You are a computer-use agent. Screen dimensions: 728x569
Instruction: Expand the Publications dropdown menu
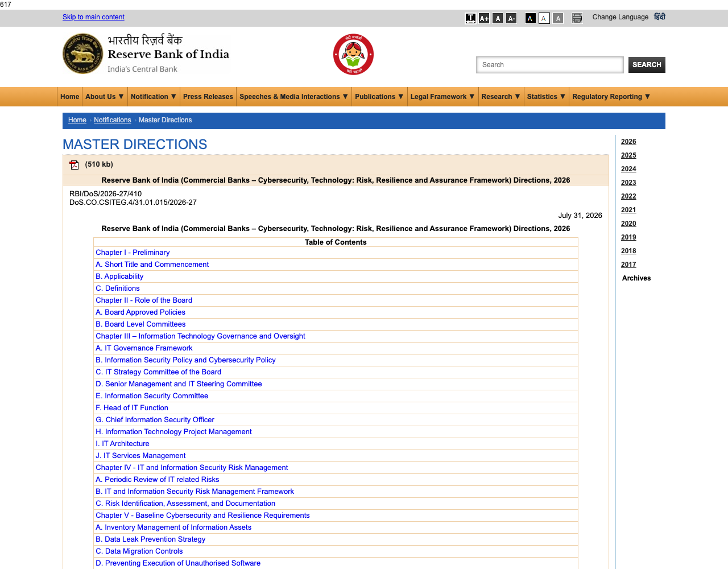click(379, 97)
